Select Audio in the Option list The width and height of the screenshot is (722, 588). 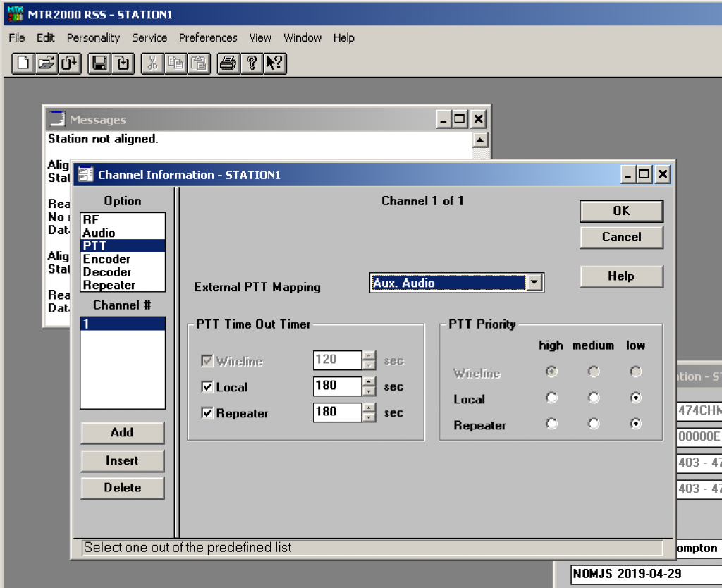pyautogui.click(x=123, y=233)
